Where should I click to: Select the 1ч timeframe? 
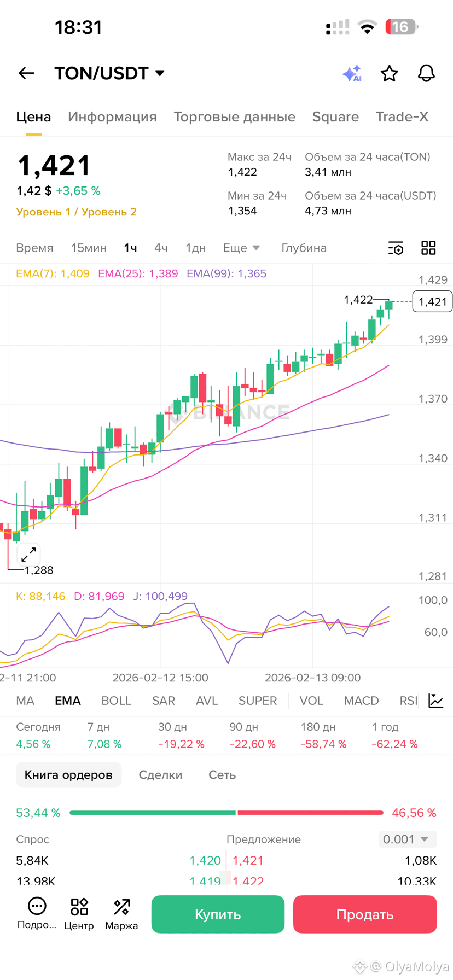130,248
